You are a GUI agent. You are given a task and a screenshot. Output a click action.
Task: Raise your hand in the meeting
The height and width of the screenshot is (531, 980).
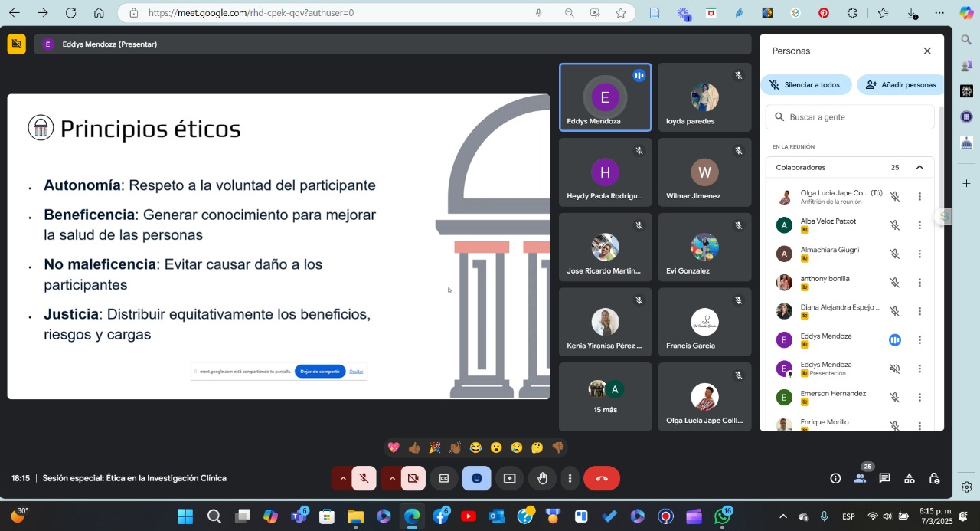click(x=542, y=478)
